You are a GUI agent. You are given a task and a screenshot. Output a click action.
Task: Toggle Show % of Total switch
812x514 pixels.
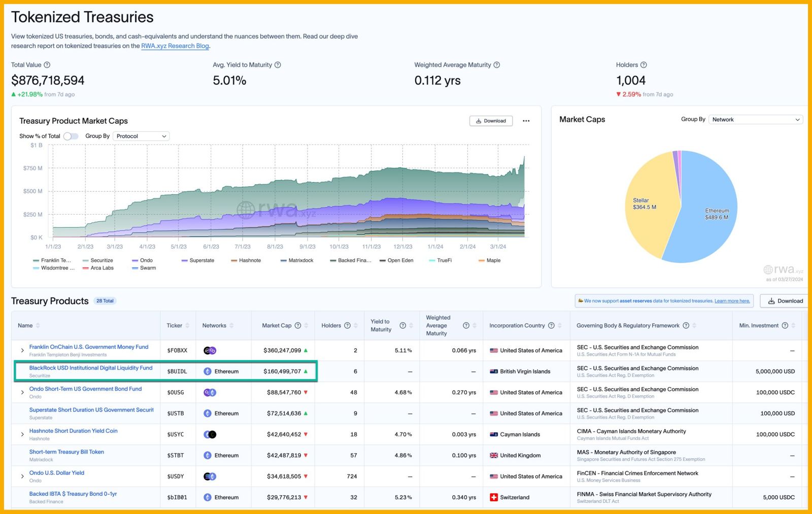(x=71, y=136)
